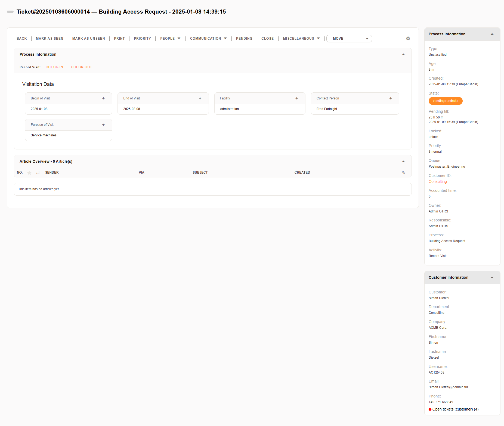Click the plus icon on End of Visit

[x=200, y=98]
